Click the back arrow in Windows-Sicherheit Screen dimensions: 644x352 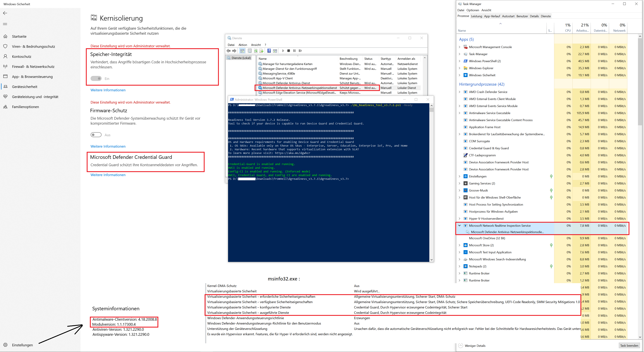pos(5,13)
